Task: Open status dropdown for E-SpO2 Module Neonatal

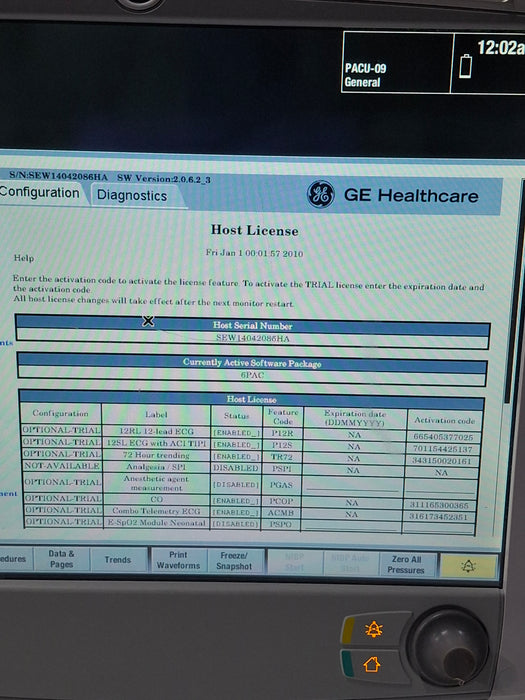Action: pos(236,524)
